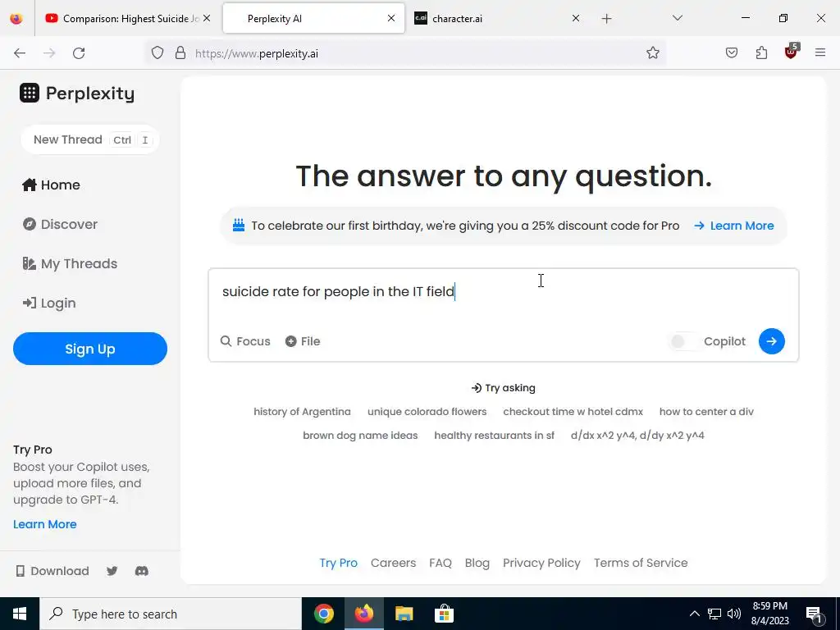
Task: Open the Privacy Policy link
Action: coord(541,563)
